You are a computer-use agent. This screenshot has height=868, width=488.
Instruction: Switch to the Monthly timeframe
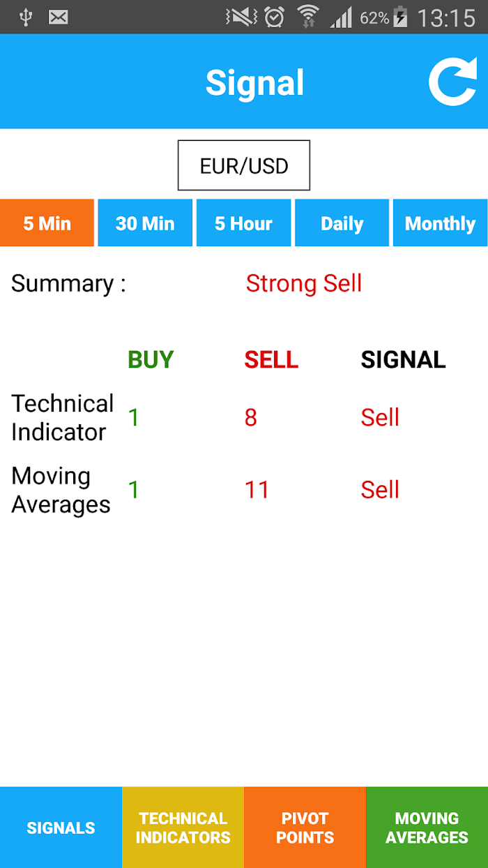440,223
